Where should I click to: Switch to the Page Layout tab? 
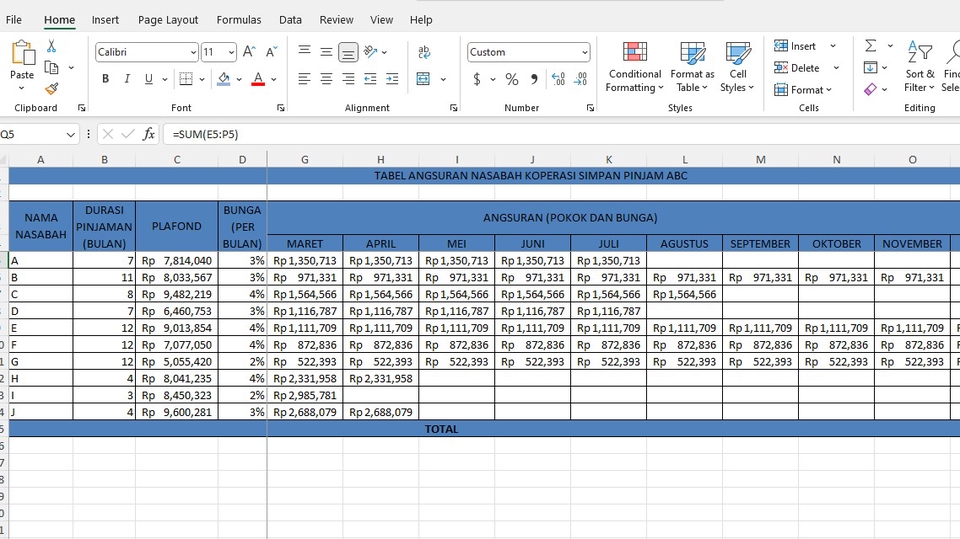point(168,20)
